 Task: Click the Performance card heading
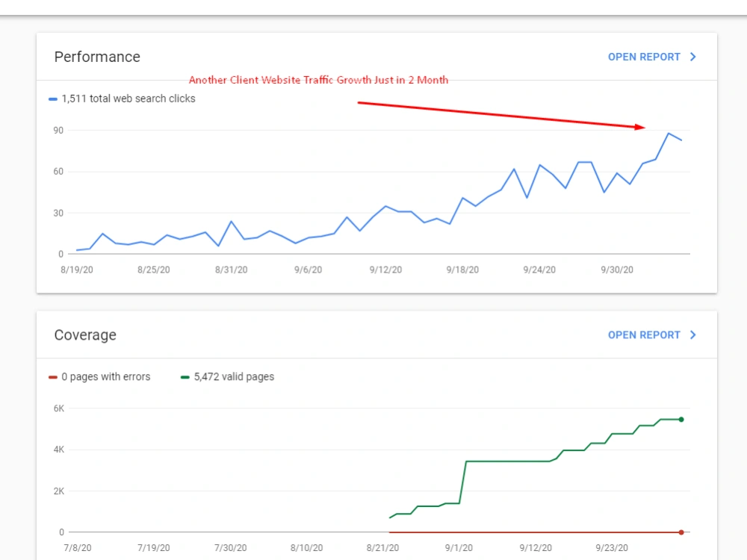click(x=97, y=57)
